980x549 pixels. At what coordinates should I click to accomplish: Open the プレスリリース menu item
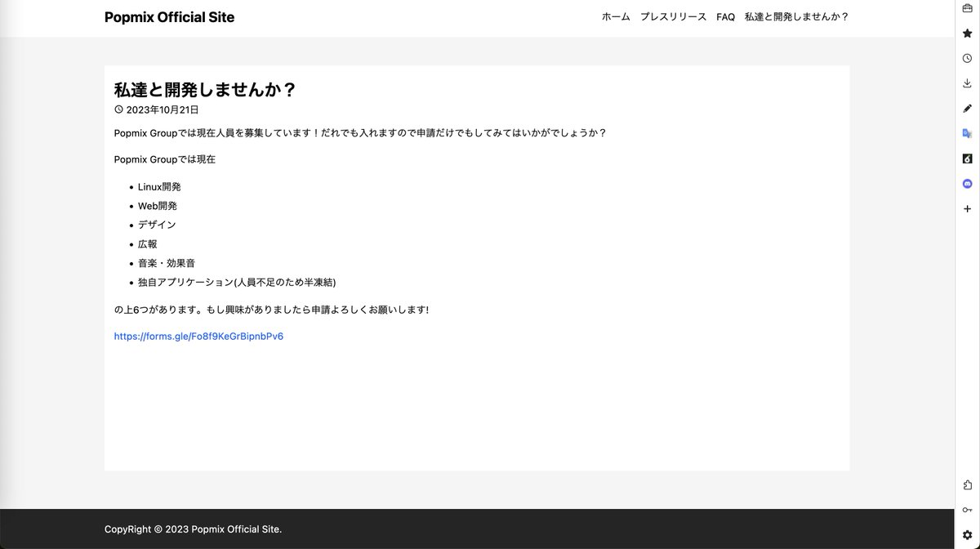(x=673, y=17)
